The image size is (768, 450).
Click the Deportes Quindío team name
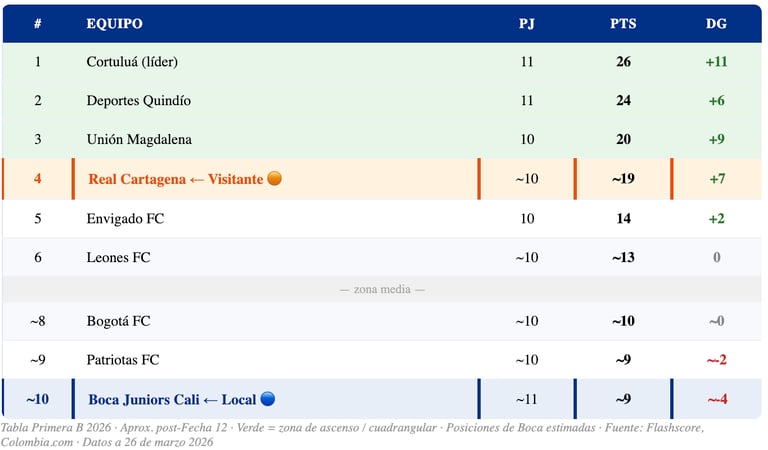point(139,100)
